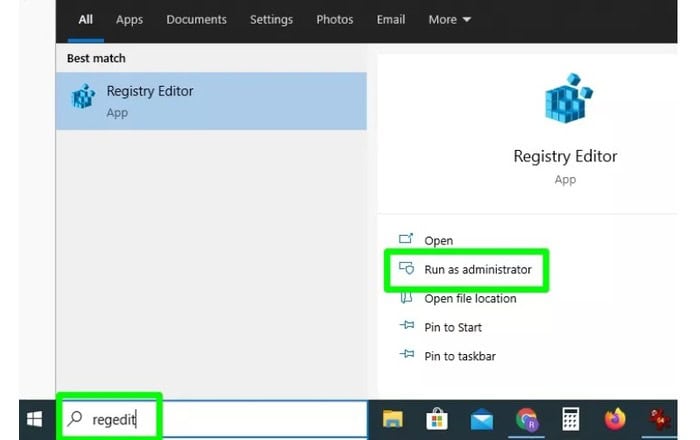Open File Explorer from the taskbar
Viewport: 700px width, 440px height.
(392, 419)
